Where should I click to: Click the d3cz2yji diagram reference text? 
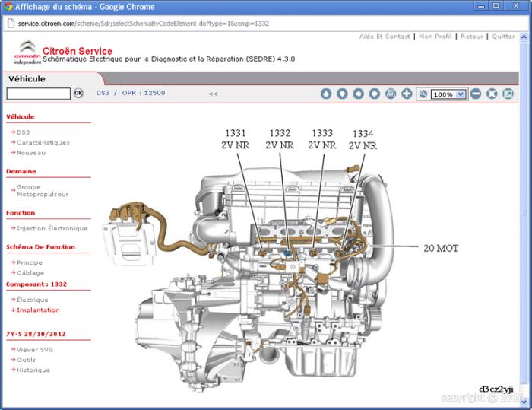click(x=496, y=389)
